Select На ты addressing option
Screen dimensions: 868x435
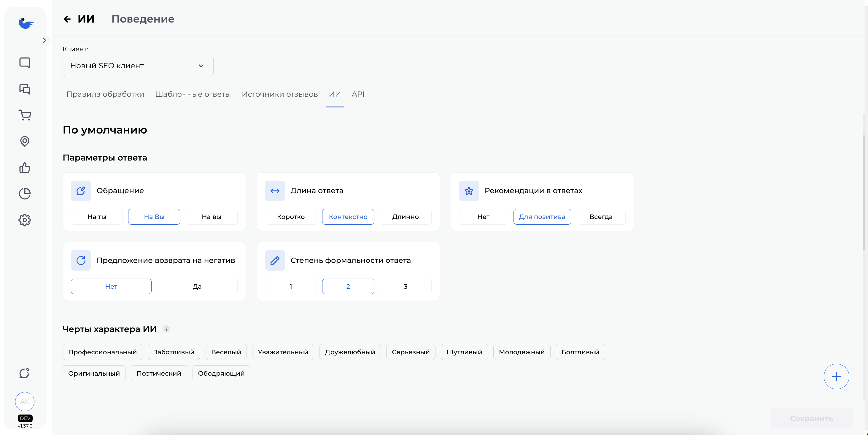(x=97, y=217)
